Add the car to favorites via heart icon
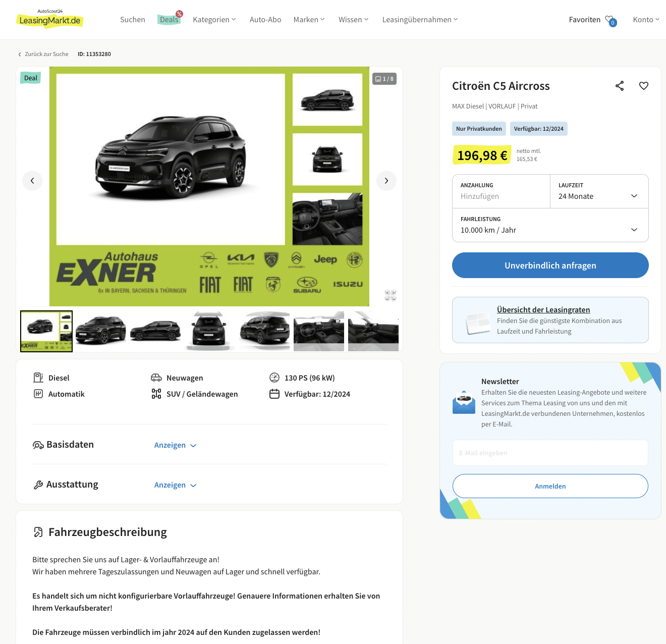Image resolution: width=666 pixels, height=644 pixels. [x=644, y=86]
